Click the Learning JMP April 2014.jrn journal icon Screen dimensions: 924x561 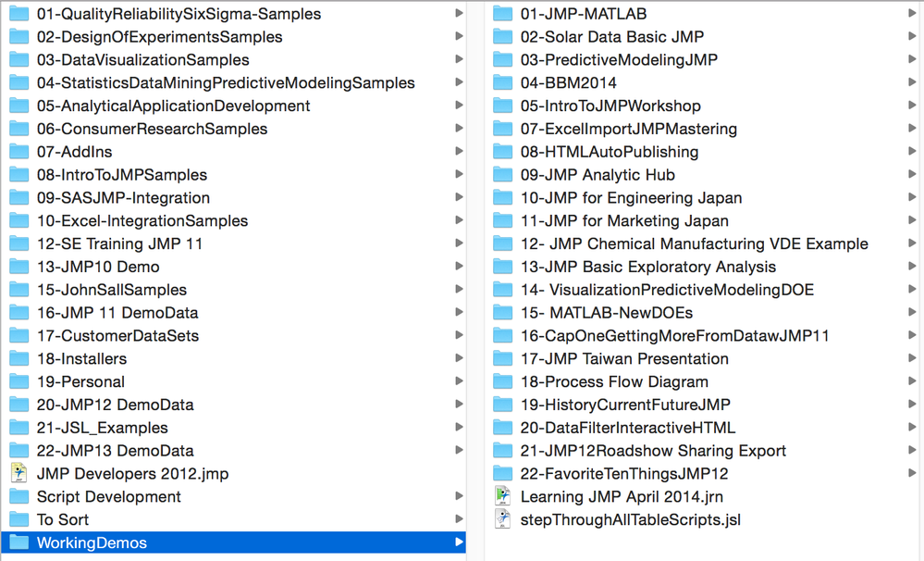coord(502,496)
